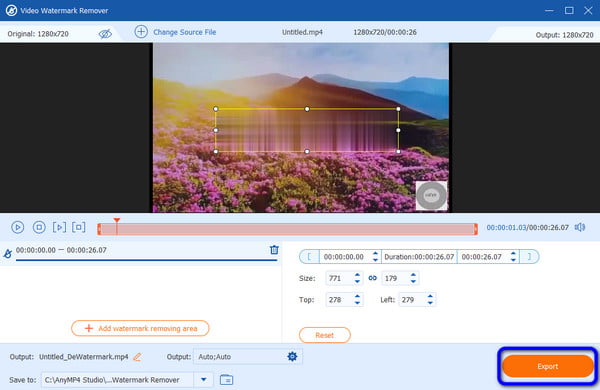The image size is (600, 390).
Task: Stop the video playback
Action: [x=39, y=227]
